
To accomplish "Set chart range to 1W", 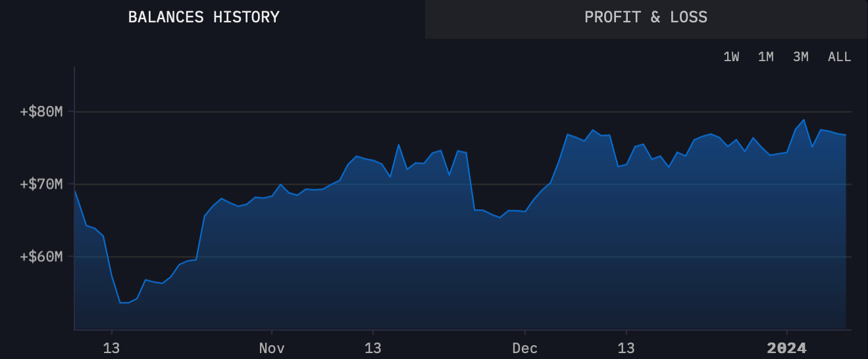I will pyautogui.click(x=731, y=57).
